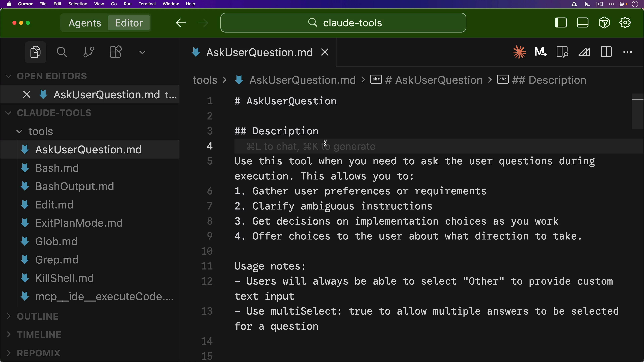Open the Source Control branch icon
The image size is (644, 362).
(89, 52)
